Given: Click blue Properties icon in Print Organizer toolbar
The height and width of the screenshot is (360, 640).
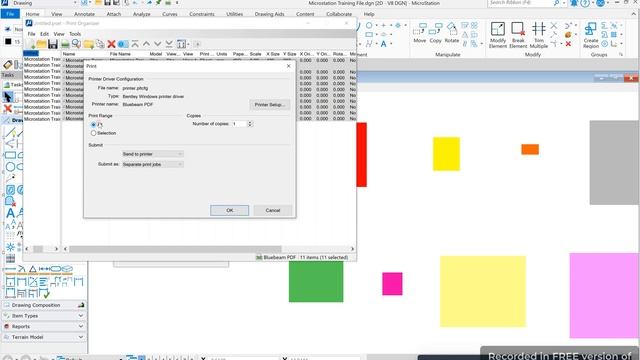Looking at the screenshot, I should 123,44.
